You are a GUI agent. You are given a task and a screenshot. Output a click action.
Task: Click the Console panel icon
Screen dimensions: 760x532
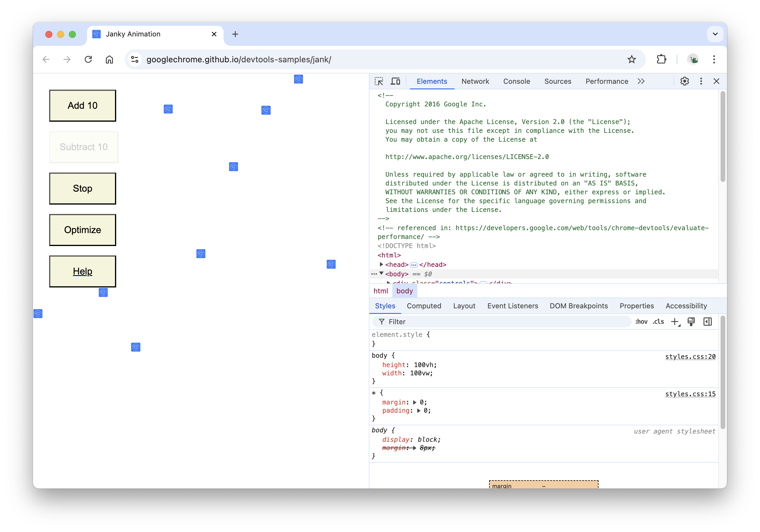(516, 81)
